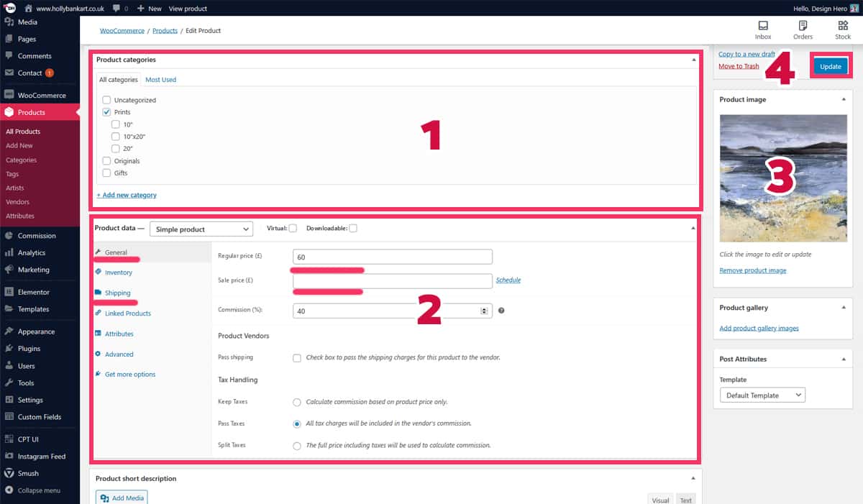
Task: Click into the Sale price field
Action: click(x=392, y=280)
